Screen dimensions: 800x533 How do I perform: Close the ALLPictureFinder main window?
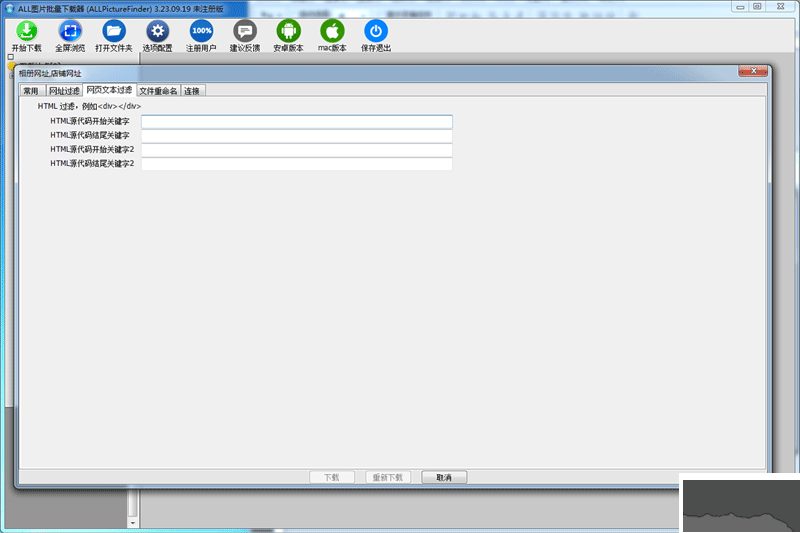pos(781,7)
